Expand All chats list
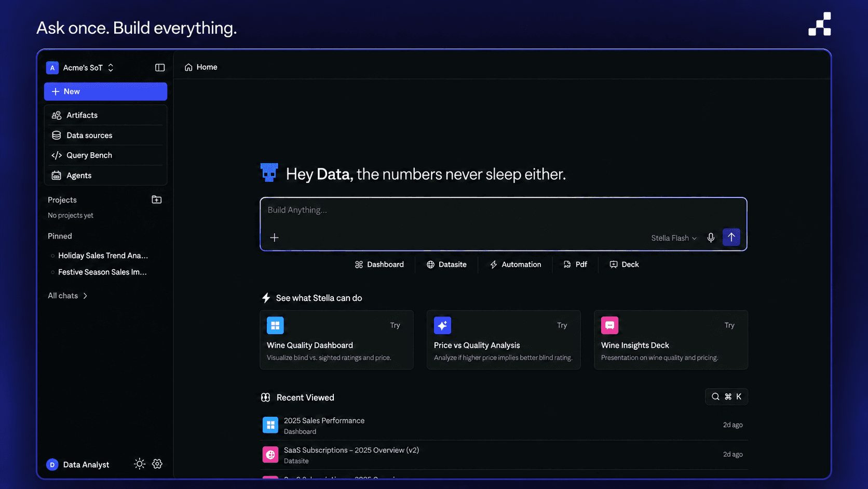Image resolution: width=868 pixels, height=489 pixels. pyautogui.click(x=67, y=296)
